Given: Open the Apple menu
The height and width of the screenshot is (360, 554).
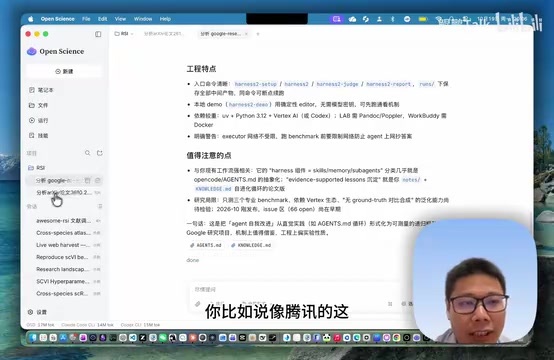Looking at the screenshot, I should (x=31, y=19).
